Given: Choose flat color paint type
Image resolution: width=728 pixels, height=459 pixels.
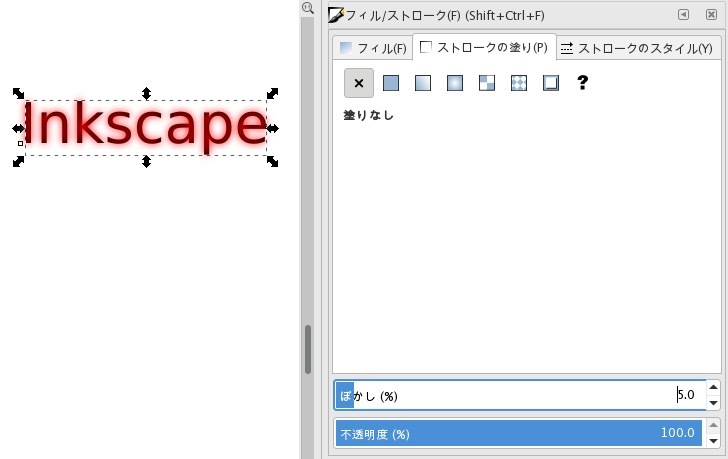Looking at the screenshot, I should pyautogui.click(x=391, y=83).
